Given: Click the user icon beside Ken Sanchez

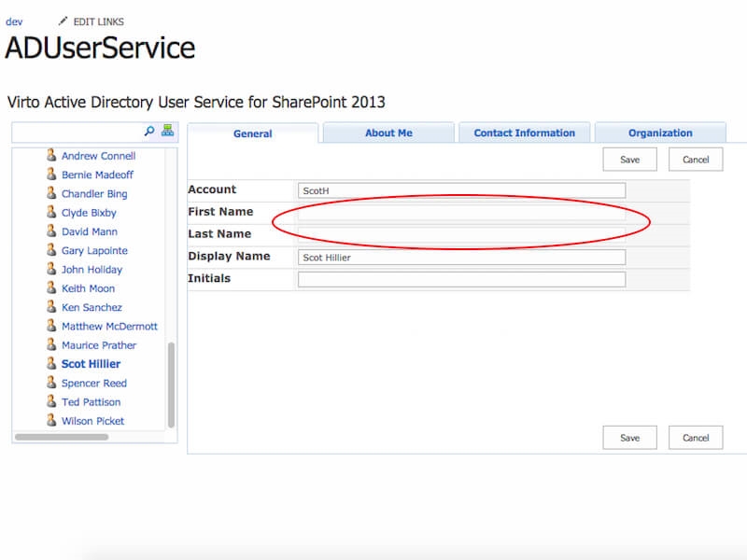Looking at the screenshot, I should (x=51, y=307).
